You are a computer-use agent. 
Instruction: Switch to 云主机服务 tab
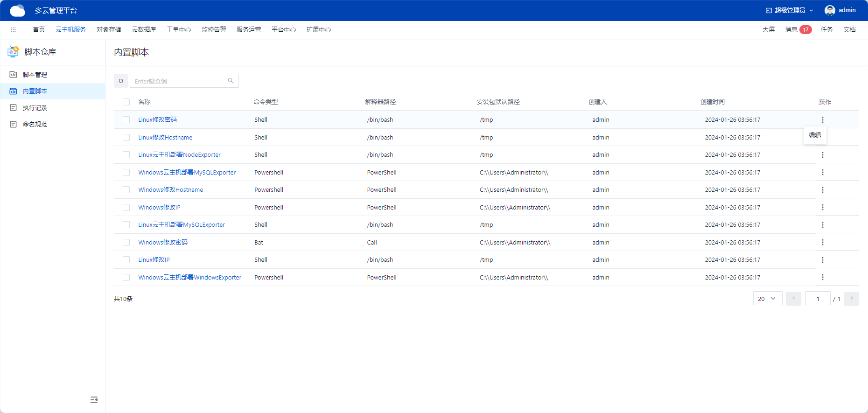(71, 29)
